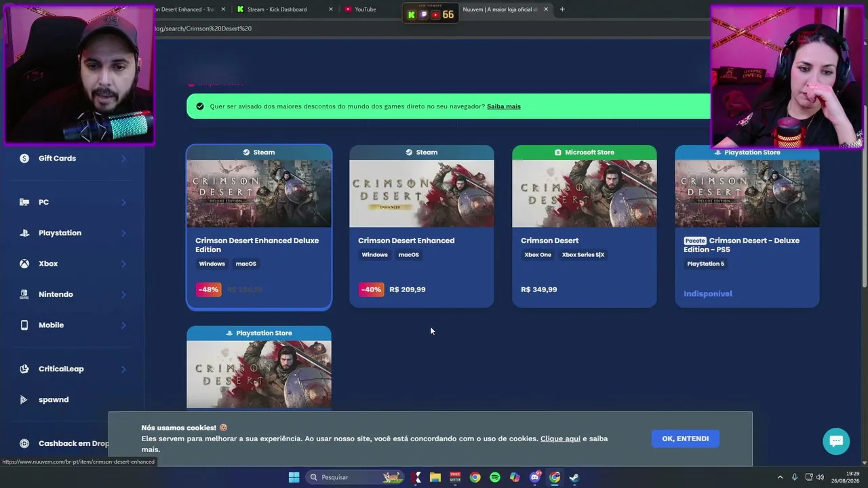
Task: Switch to the YouTube tab
Action: tap(370, 9)
